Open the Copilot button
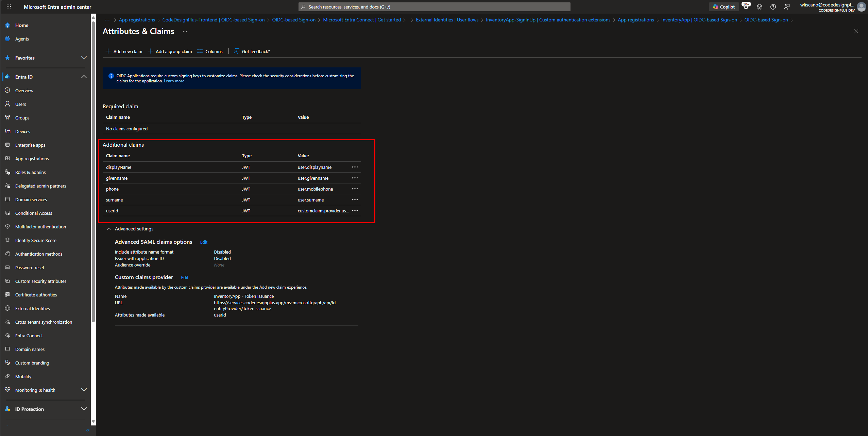 coord(724,7)
